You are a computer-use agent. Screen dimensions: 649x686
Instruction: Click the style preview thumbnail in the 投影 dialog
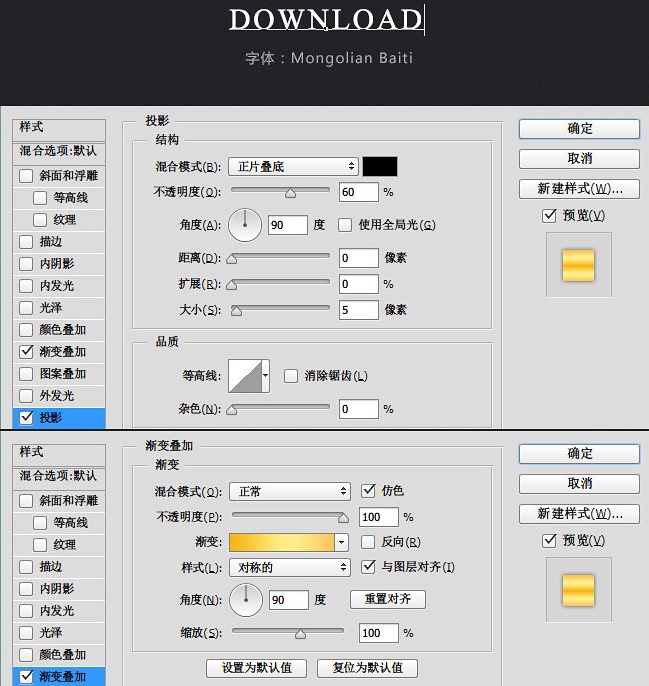578,265
